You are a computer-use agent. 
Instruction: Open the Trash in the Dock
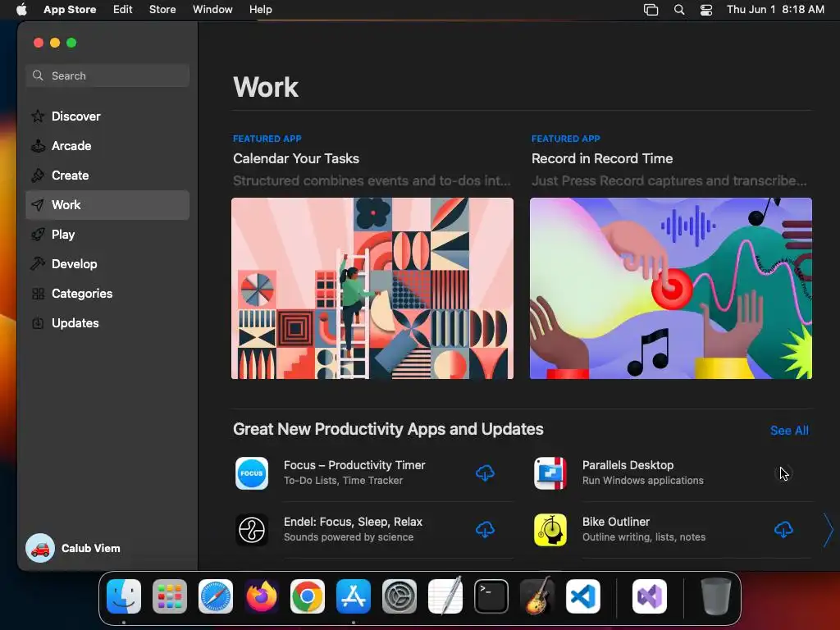715,596
